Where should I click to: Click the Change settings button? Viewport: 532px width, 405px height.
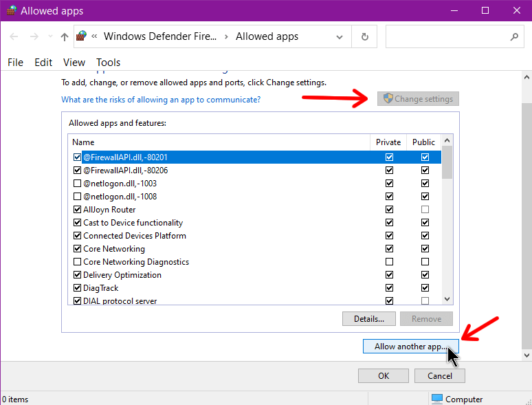[x=418, y=99]
